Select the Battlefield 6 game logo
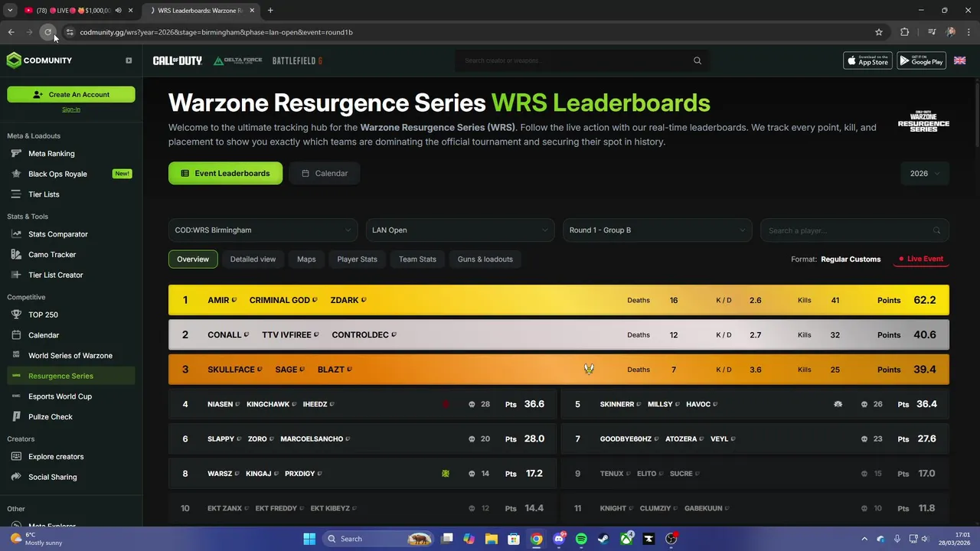The image size is (980, 551). tap(297, 60)
